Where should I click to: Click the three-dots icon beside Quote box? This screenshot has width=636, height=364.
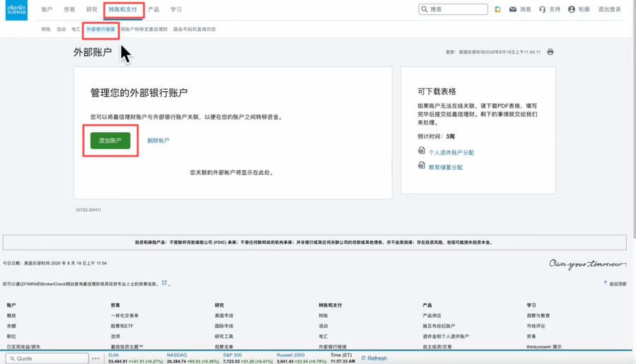[95, 358]
